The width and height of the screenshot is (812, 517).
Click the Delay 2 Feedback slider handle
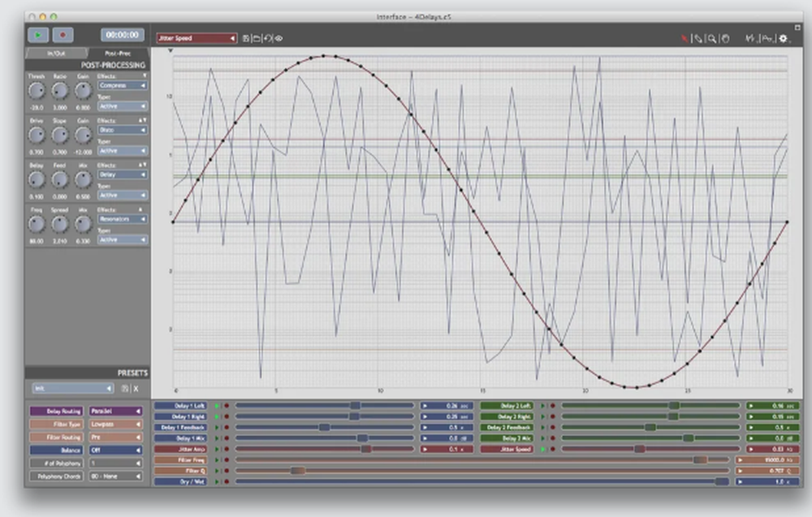pyautogui.click(x=650, y=428)
